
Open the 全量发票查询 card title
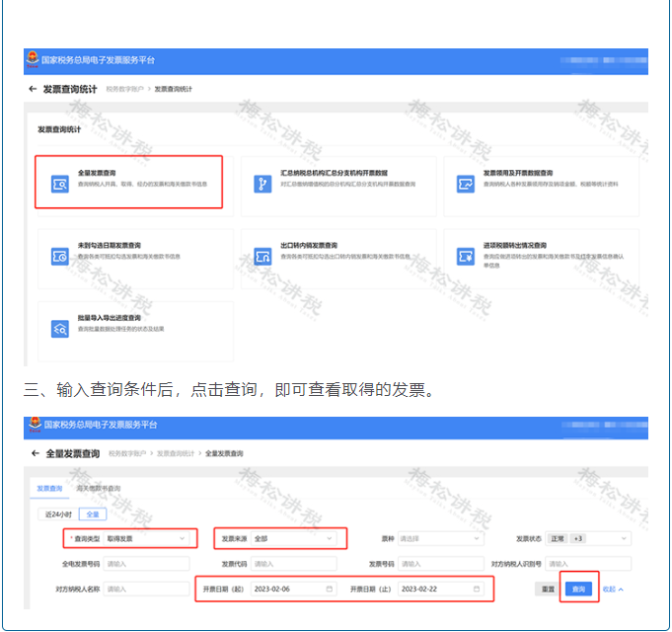tap(97, 173)
